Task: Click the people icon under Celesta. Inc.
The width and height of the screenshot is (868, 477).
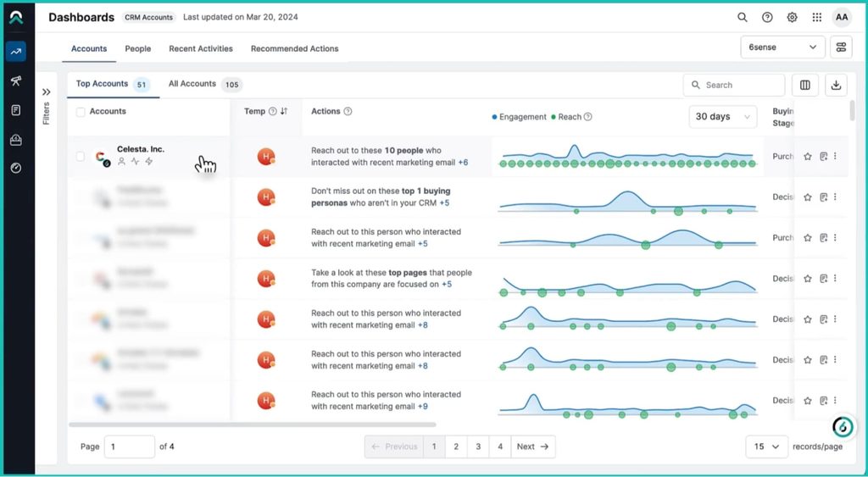Action: [x=121, y=162]
